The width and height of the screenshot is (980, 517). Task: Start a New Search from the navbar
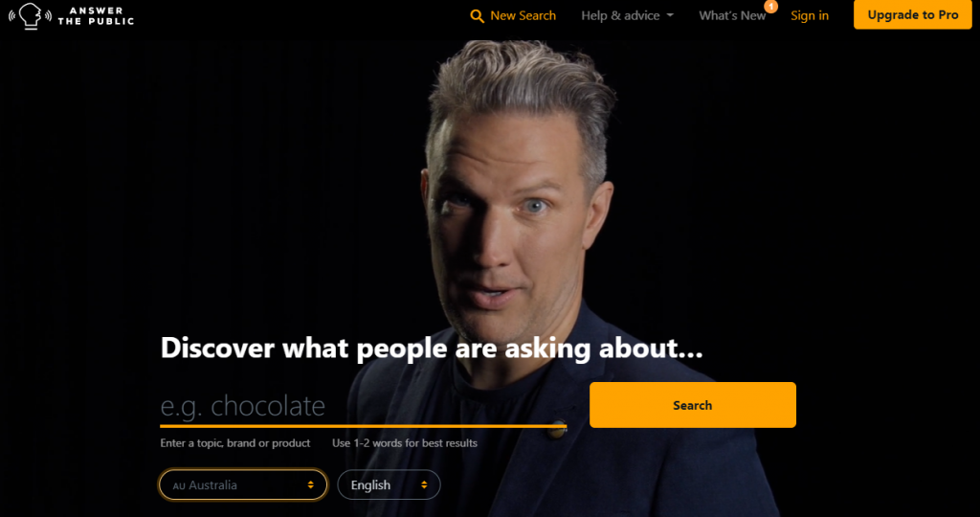pos(513,15)
